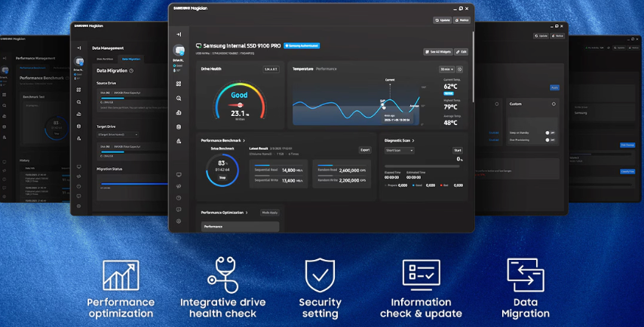The width and height of the screenshot is (644, 327).
Task: Click the front window vertical scrollbar
Action: [473, 66]
